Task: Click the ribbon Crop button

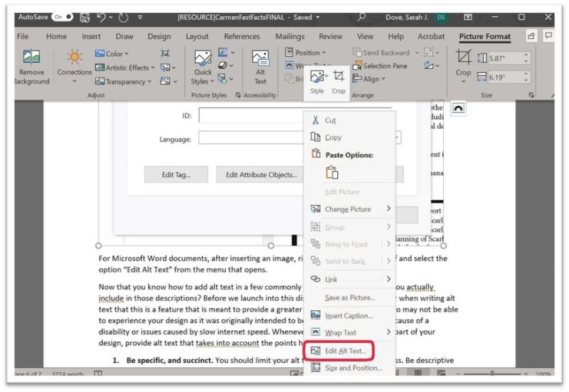Action: pos(464,67)
